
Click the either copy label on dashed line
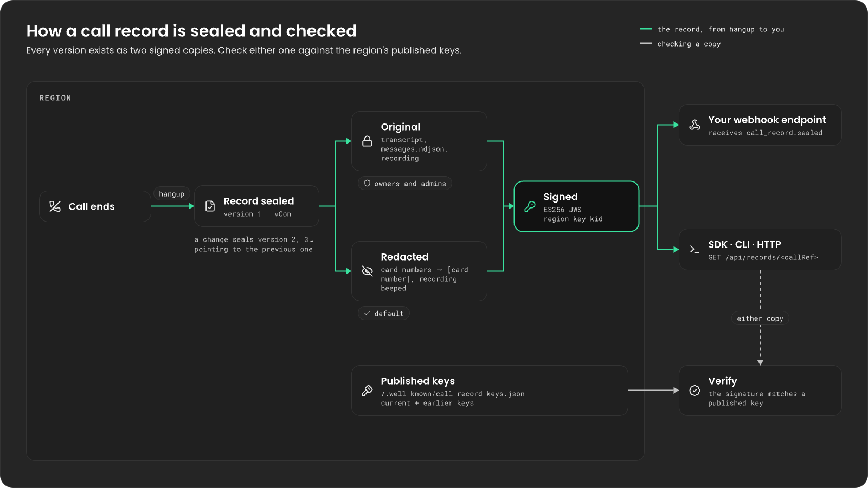760,318
